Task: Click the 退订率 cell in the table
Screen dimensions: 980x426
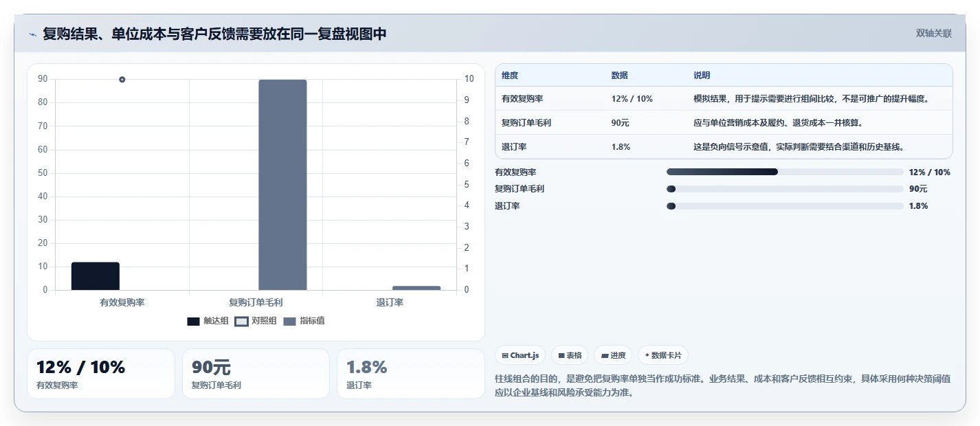Action: pyautogui.click(x=514, y=147)
